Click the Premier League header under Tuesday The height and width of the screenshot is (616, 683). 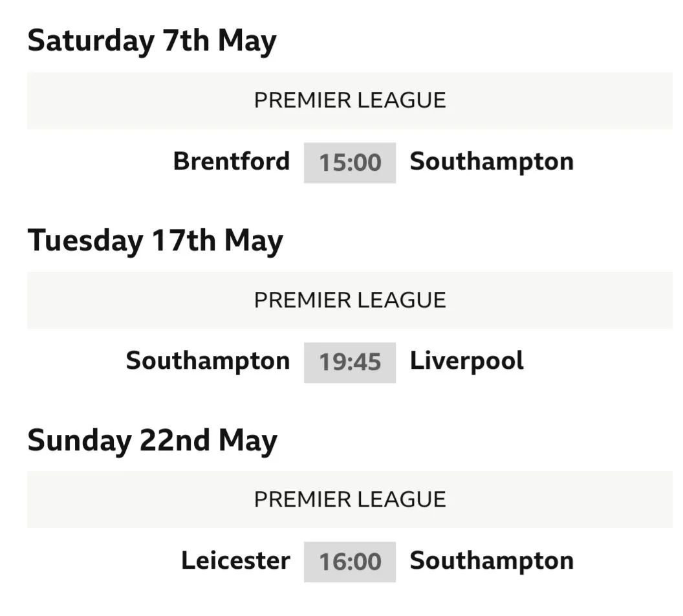tap(350, 300)
